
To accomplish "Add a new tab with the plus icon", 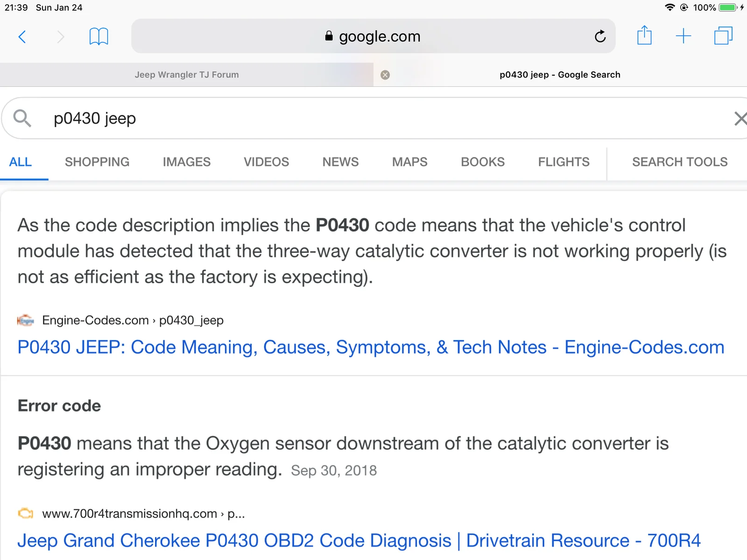I will (684, 36).
